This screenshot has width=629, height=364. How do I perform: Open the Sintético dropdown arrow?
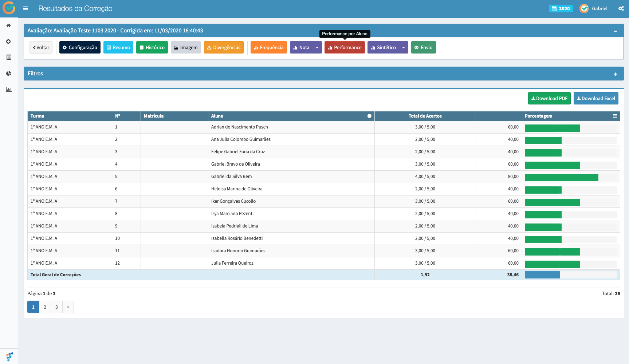(x=404, y=48)
